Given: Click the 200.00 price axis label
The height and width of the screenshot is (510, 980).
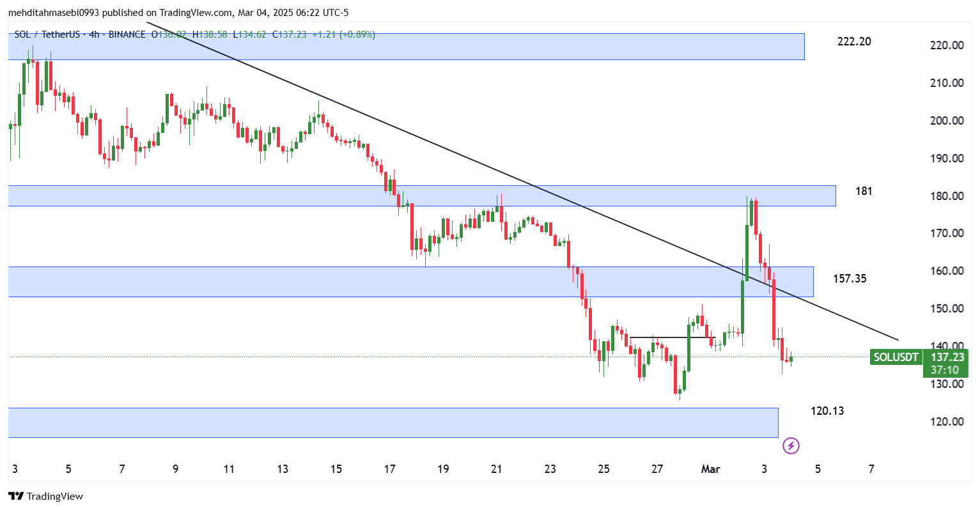Looking at the screenshot, I should pyautogui.click(x=947, y=121).
